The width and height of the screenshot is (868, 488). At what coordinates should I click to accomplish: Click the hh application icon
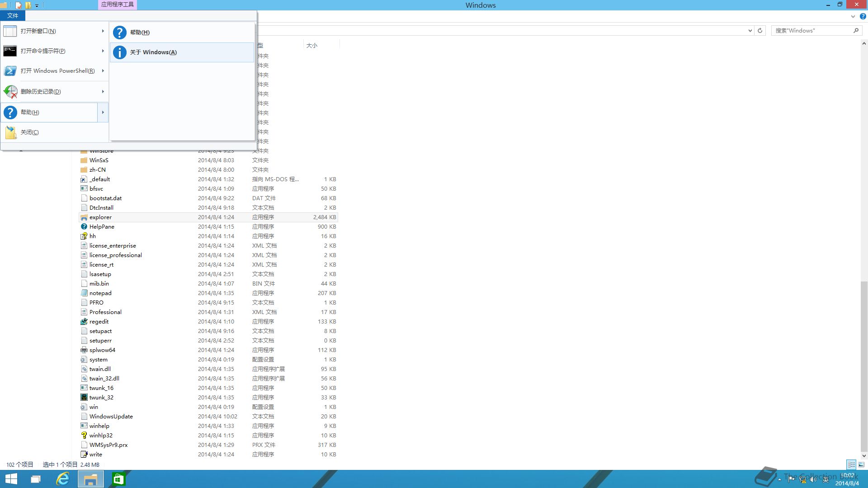[84, 236]
